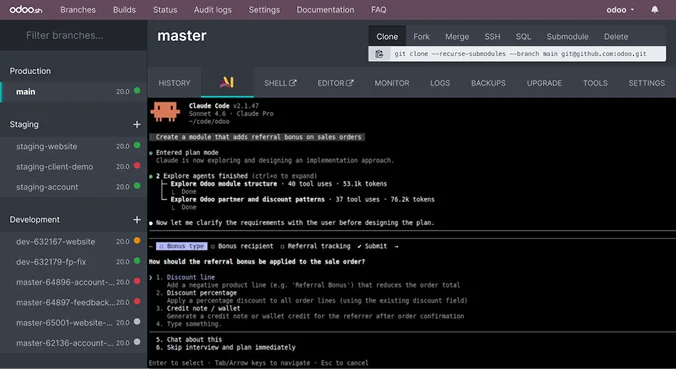Image resolution: width=676 pixels, height=369 pixels.
Task: Click the notification bell icon
Action: [x=654, y=9]
